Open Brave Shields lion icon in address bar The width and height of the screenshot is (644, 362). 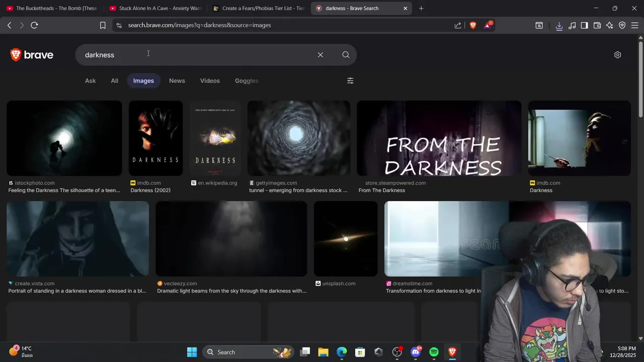coord(473,25)
